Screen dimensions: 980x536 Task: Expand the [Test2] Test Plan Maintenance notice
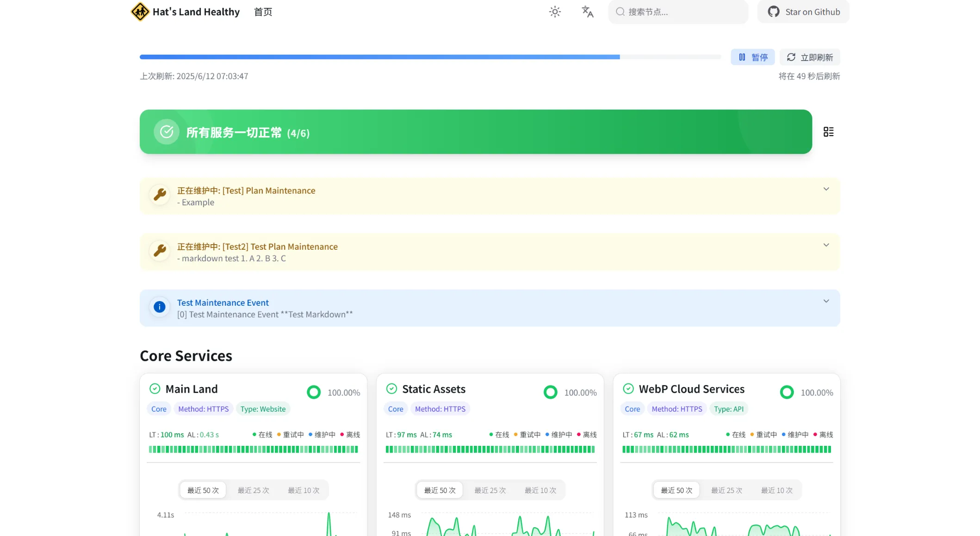point(826,245)
